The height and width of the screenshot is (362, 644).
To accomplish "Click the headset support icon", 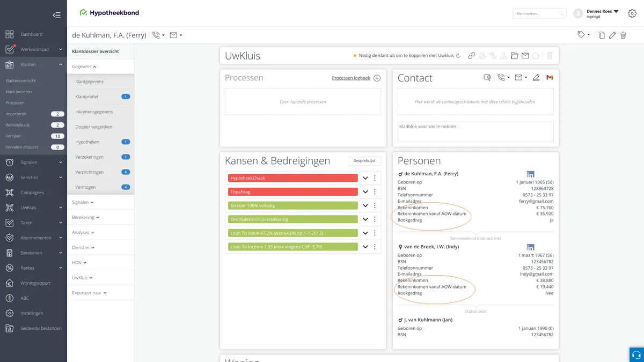I will (636, 354).
